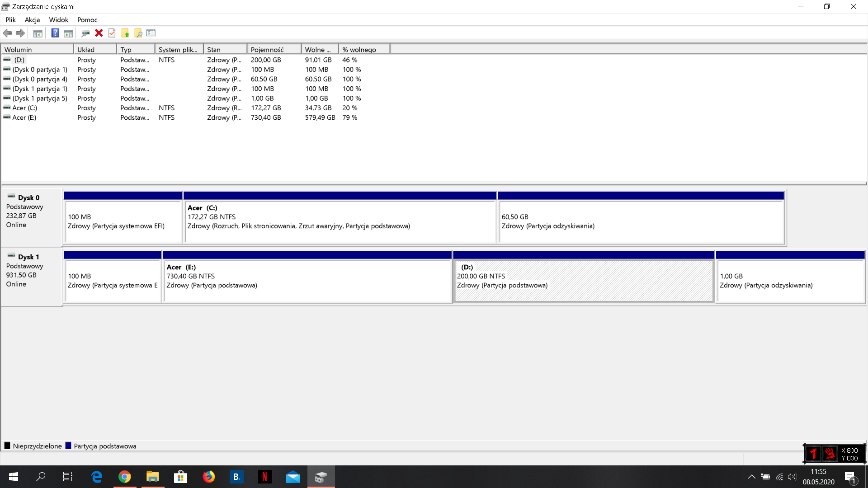
Task: Show hidden system tray icons chevron
Action: click(x=751, y=477)
